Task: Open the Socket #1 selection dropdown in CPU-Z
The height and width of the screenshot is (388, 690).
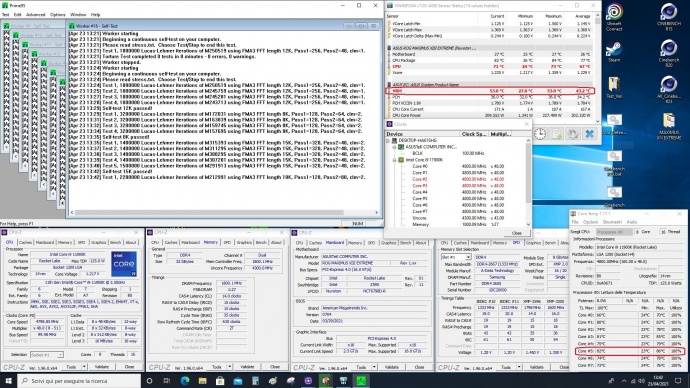Action: [46, 355]
